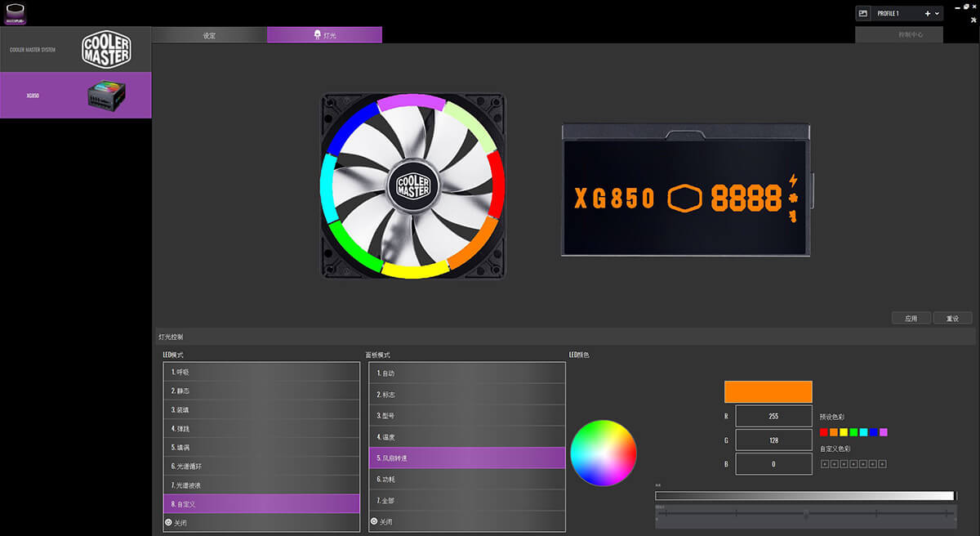This screenshot has height=536, width=980.
Task: Select LED mode 4. 弹跳
Action: [261, 428]
